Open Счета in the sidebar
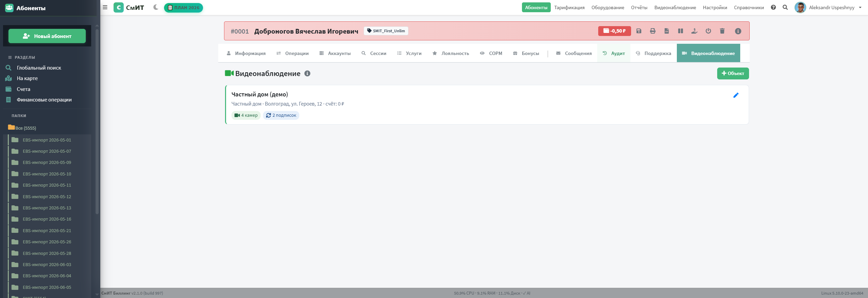The height and width of the screenshot is (298, 868). [x=23, y=89]
